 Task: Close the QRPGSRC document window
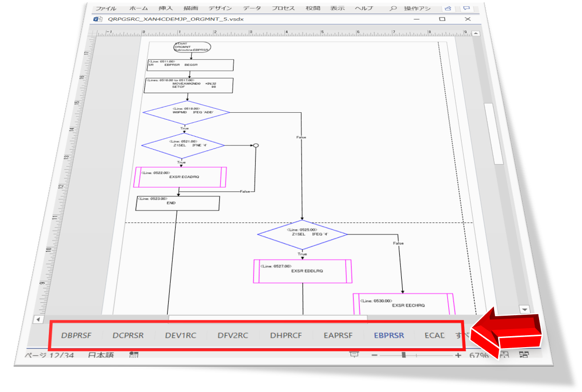point(468,19)
